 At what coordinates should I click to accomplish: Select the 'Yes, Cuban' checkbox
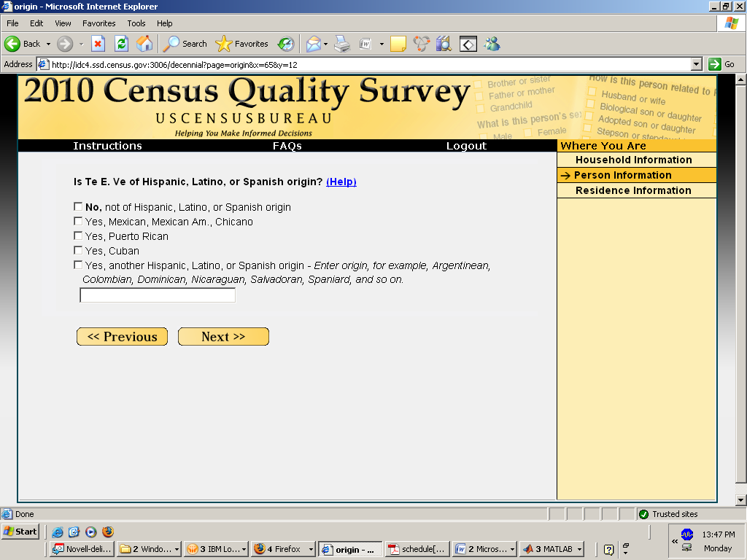pyautogui.click(x=78, y=251)
